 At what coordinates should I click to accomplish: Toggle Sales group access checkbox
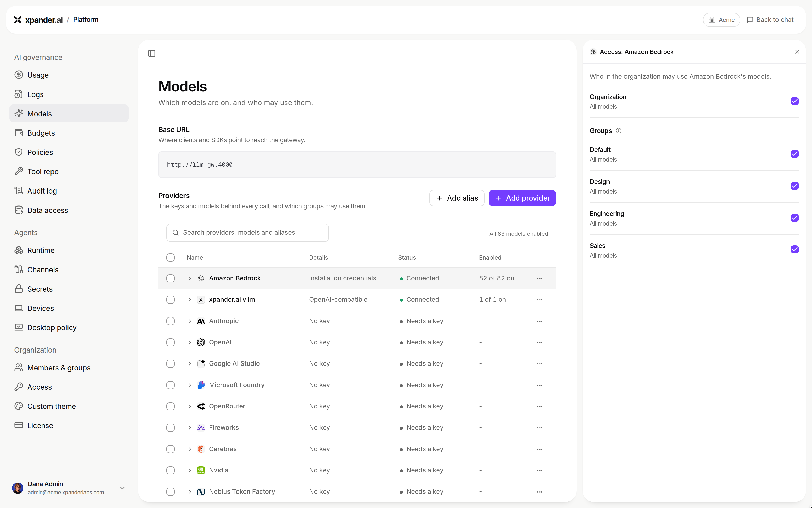(794, 249)
